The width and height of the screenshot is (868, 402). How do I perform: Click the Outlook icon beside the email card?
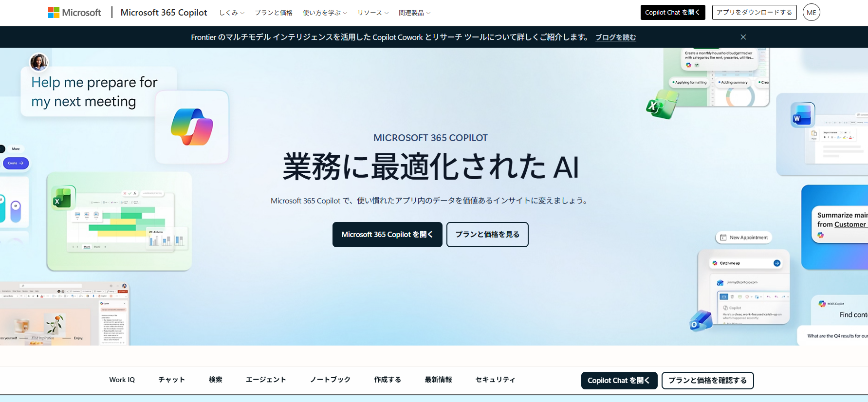701,321
